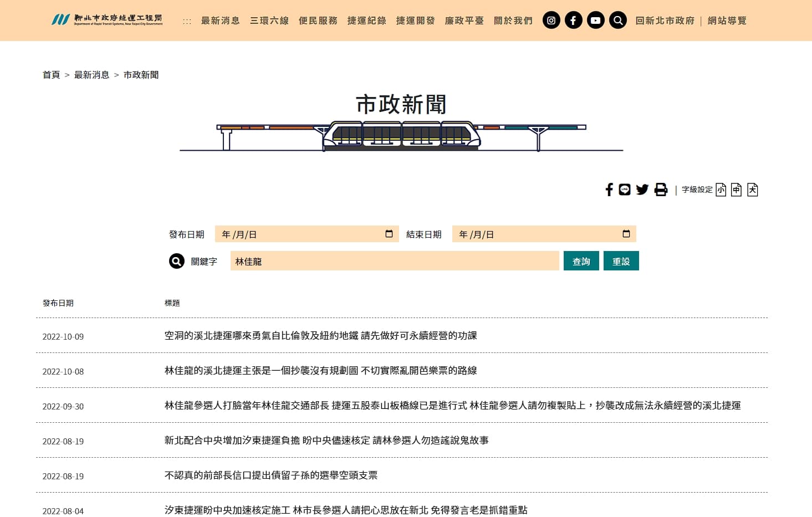Viewport: 812px width, 517px height.
Task: Click the keyword field containing 林佳龍
Action: click(395, 261)
